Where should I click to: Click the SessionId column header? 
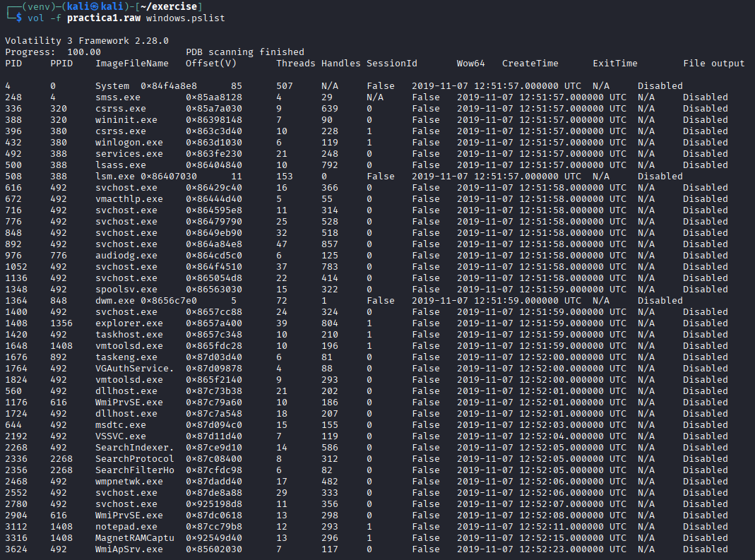[391, 64]
